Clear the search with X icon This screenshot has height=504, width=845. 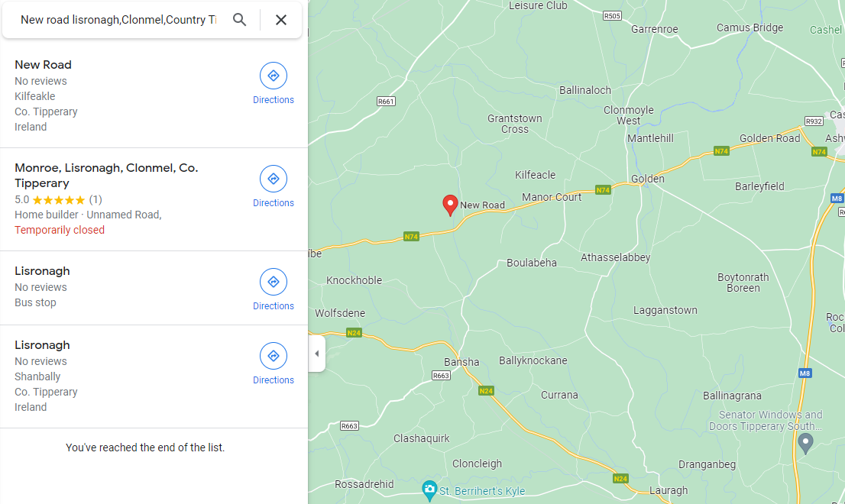(x=281, y=20)
